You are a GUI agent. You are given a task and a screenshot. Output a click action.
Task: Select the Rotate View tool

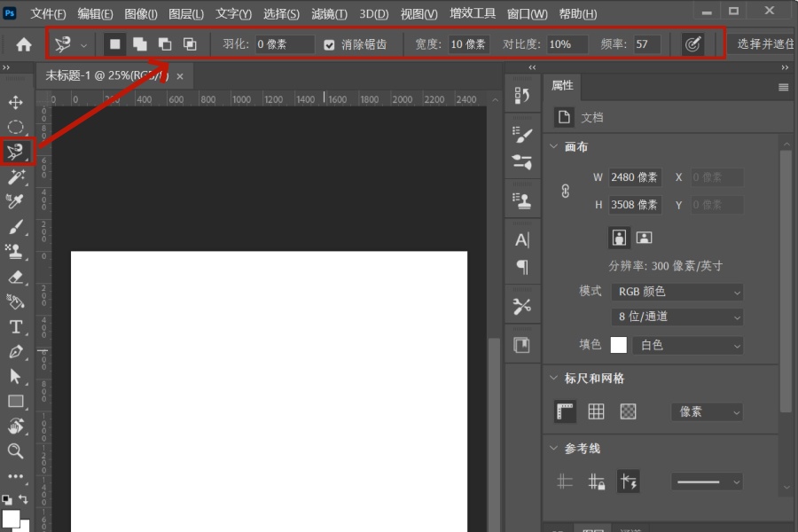pyautogui.click(x=15, y=426)
